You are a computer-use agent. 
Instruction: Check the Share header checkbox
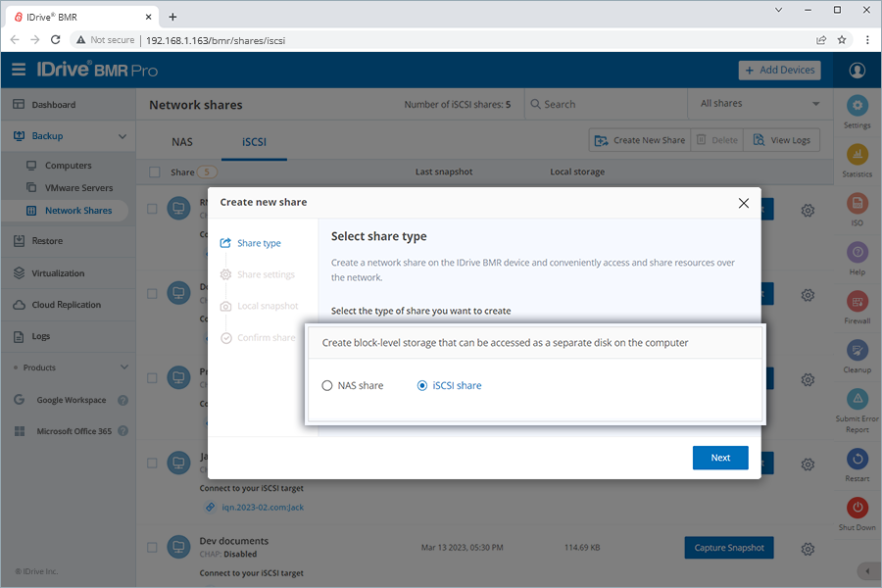(154, 171)
